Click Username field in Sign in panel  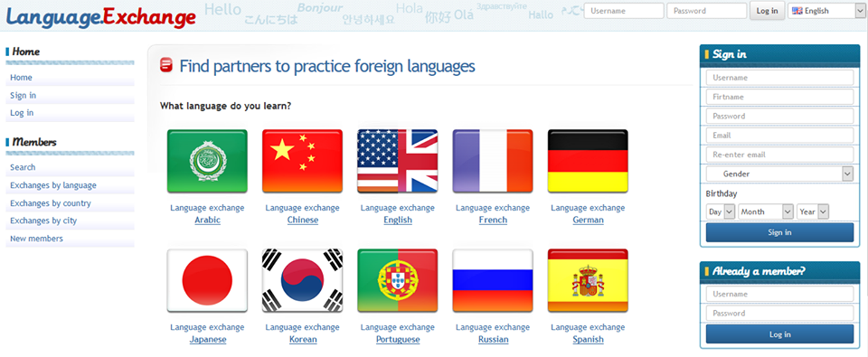[x=779, y=78]
